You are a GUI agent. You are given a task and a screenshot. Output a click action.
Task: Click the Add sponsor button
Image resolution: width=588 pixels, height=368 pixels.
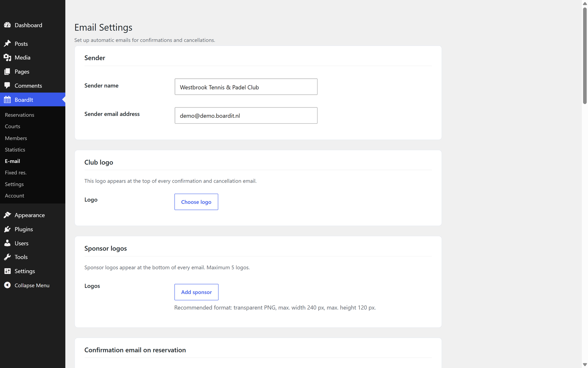(196, 292)
